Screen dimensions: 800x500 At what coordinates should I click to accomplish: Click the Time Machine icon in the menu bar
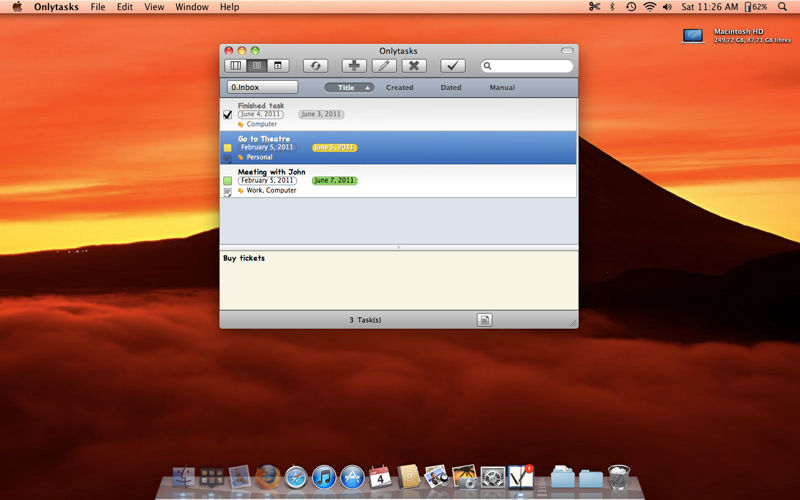(631, 7)
